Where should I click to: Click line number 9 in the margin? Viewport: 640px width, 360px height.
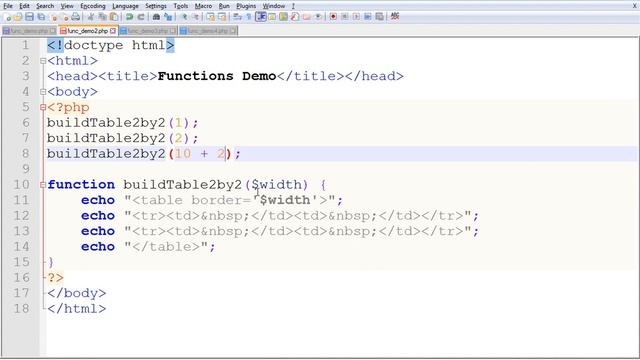coord(25,169)
